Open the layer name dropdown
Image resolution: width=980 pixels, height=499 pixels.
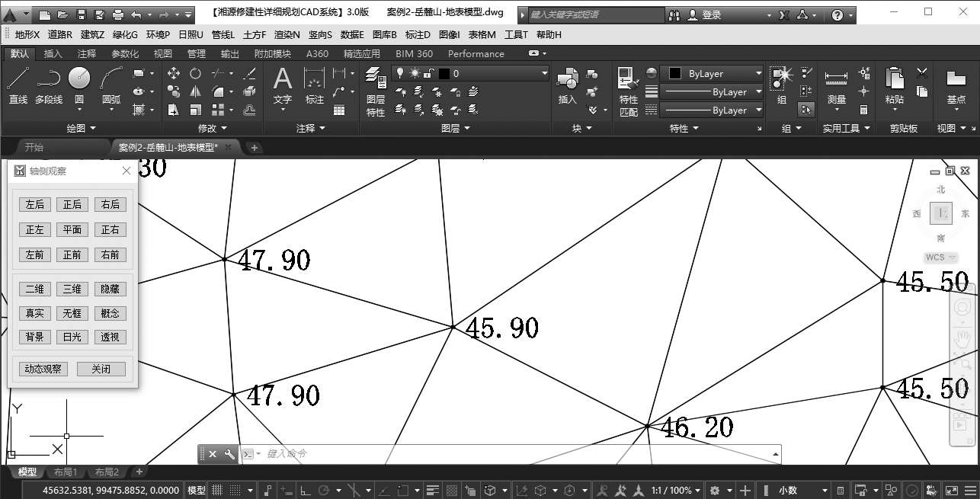click(x=470, y=73)
